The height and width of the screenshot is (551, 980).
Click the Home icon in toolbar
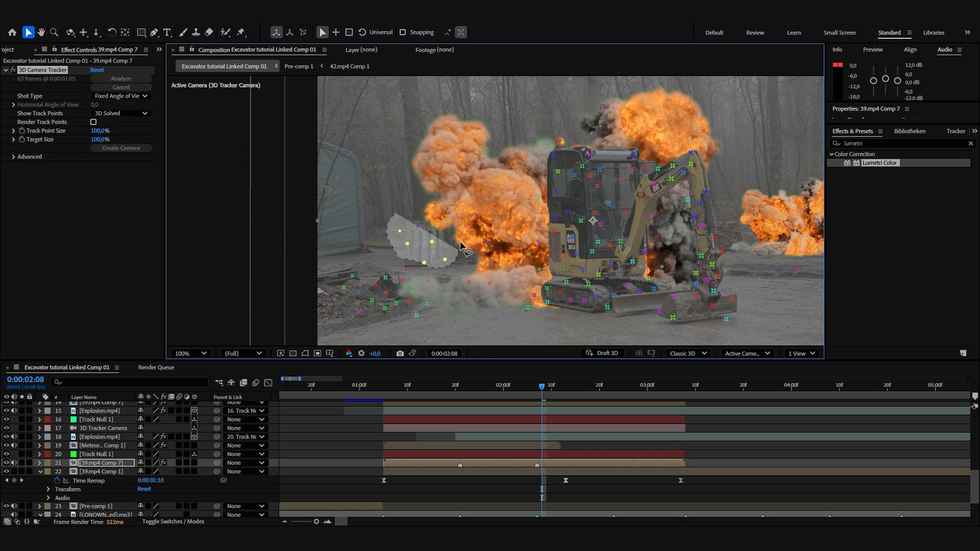click(12, 33)
